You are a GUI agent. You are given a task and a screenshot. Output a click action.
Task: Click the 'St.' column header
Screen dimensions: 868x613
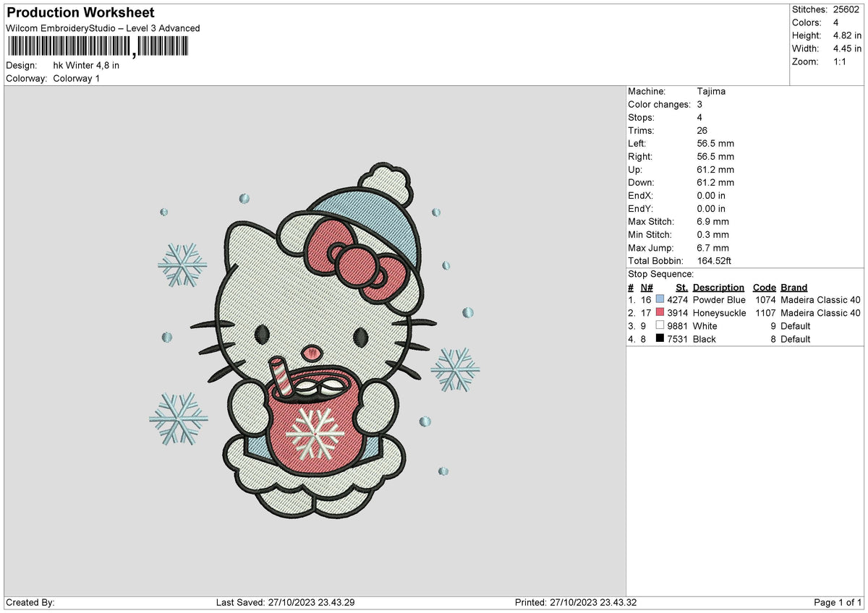click(681, 287)
